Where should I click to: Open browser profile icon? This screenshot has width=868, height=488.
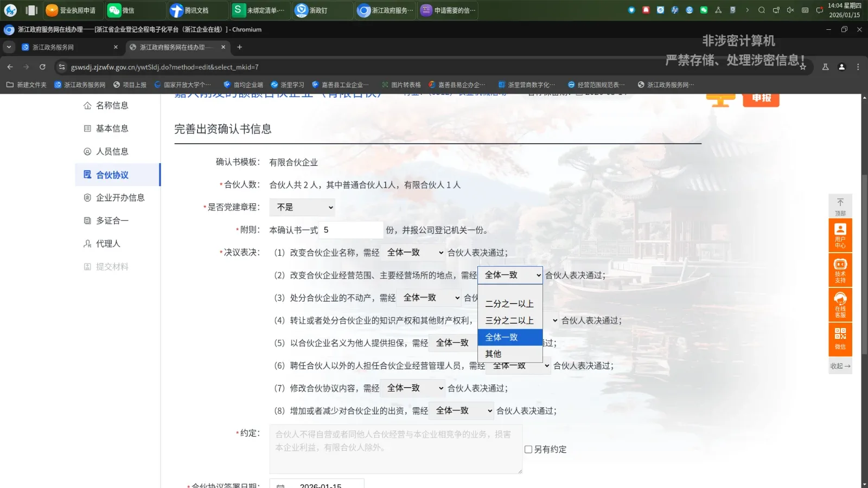point(841,67)
